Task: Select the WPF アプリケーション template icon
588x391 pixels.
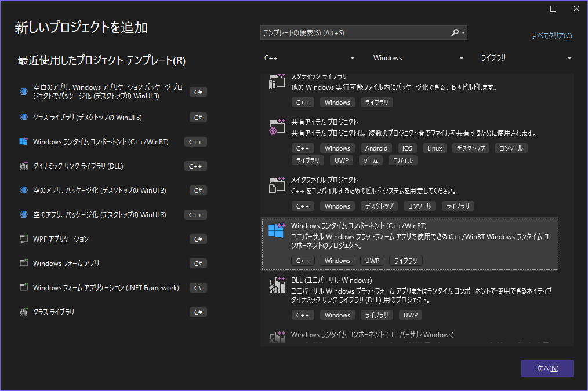Action: (x=23, y=239)
